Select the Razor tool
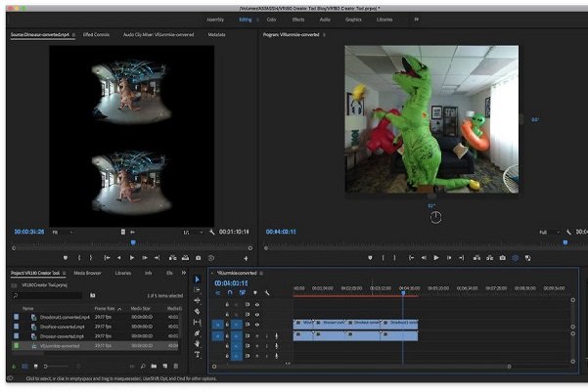Image resolution: width=588 pixels, height=391 pixels. [x=196, y=312]
